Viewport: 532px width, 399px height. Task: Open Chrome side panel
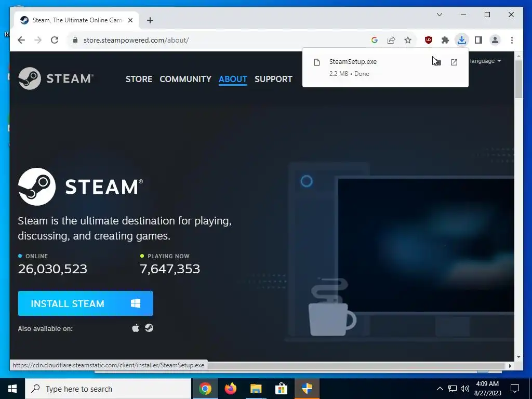478,40
